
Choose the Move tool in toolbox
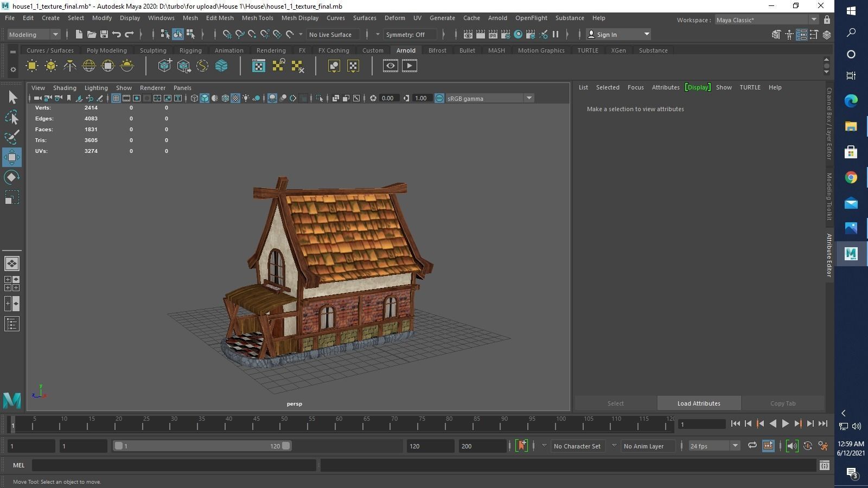tap(12, 157)
